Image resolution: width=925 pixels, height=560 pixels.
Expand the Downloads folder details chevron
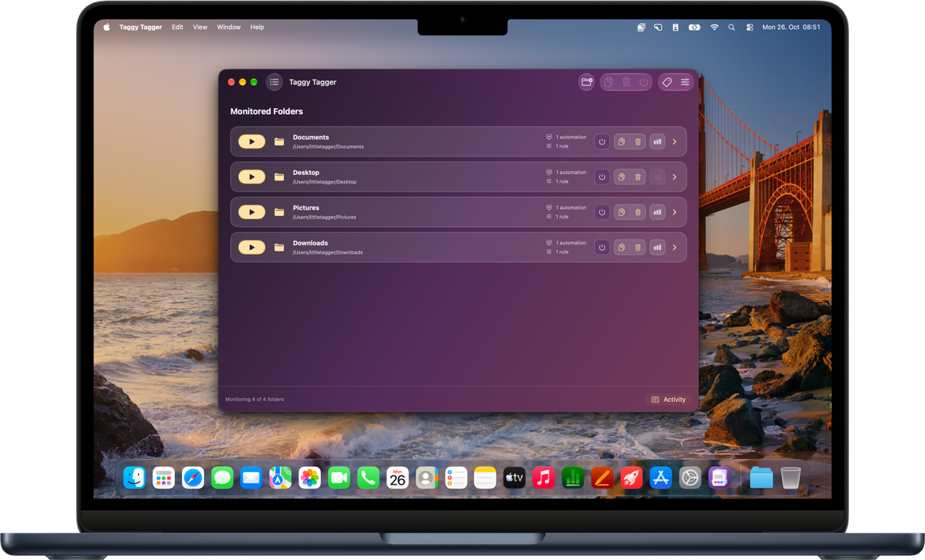674,247
